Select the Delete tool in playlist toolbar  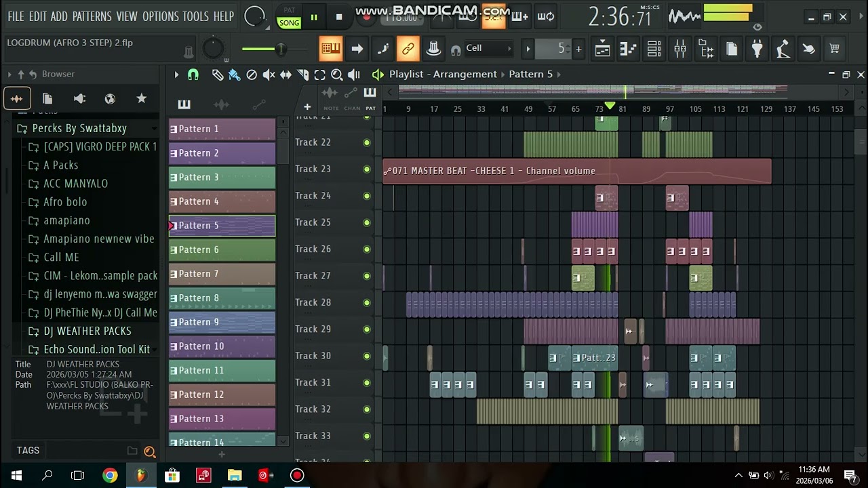pyautogui.click(x=252, y=75)
